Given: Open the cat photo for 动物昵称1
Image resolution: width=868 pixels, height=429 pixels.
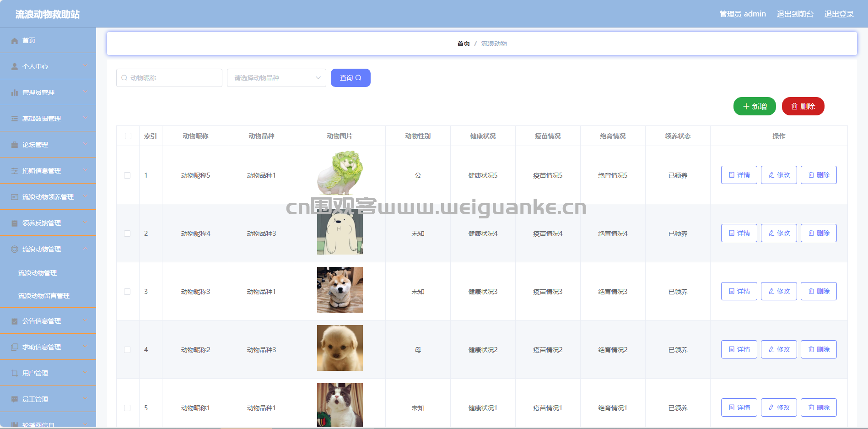Looking at the screenshot, I should click(340, 405).
